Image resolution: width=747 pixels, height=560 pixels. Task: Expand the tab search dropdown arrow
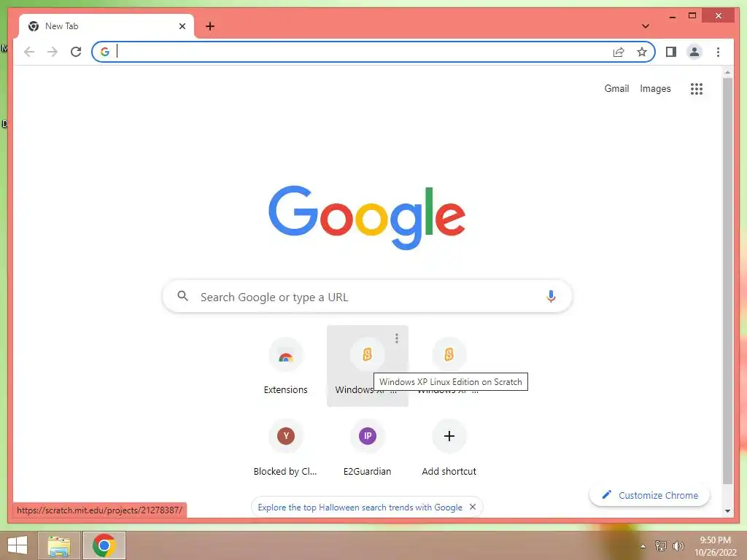[x=646, y=26]
